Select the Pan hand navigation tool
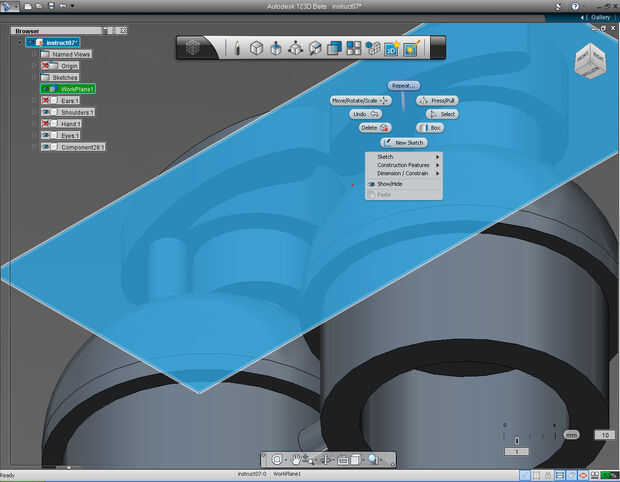Screen dimensions: 620x482 click(296, 459)
